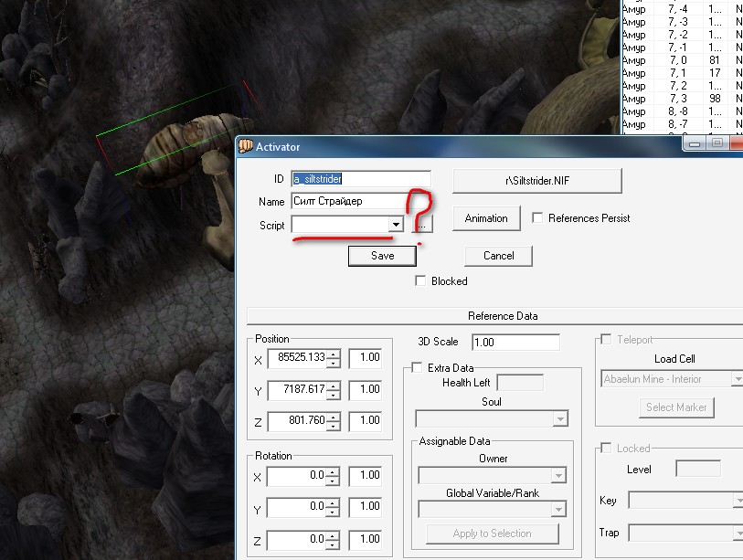743x560 pixels.
Task: Open the Soul dropdown
Action: coord(560,418)
